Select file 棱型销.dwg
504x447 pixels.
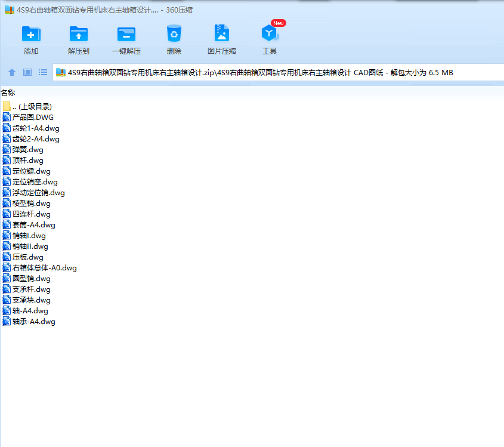click(x=26, y=204)
